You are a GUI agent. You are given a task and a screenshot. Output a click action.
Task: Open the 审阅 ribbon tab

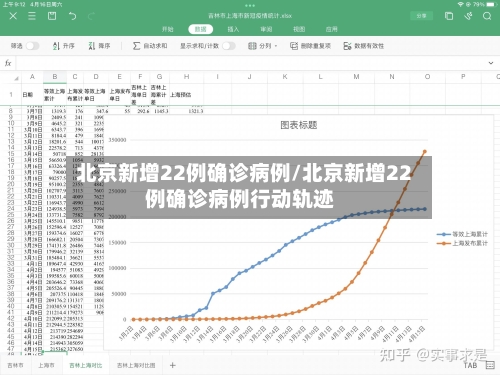[266, 29]
